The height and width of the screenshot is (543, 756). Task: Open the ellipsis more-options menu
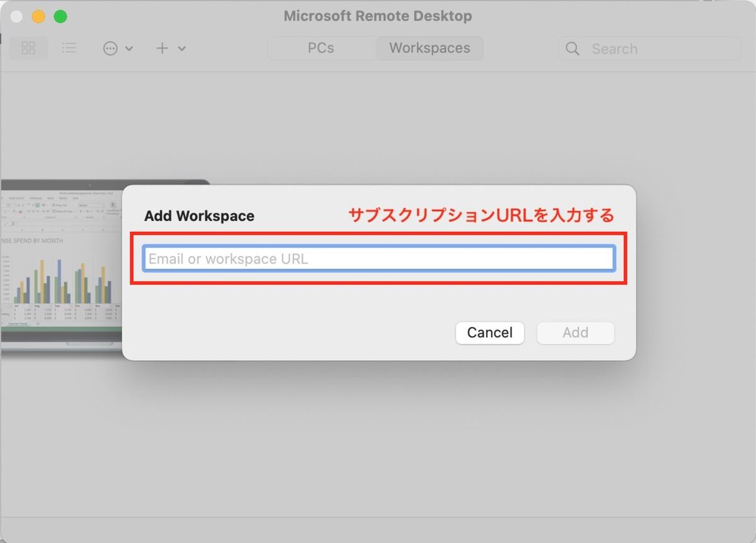pyautogui.click(x=118, y=49)
